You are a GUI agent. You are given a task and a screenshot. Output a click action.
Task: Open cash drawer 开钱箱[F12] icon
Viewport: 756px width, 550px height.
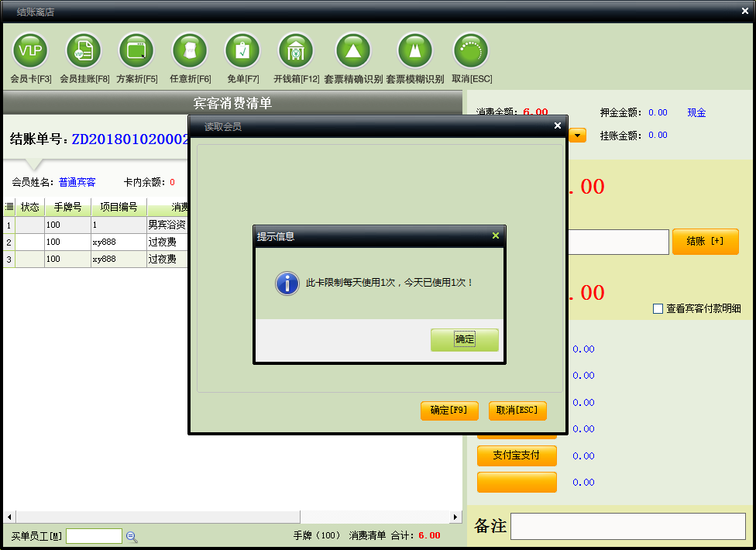click(296, 51)
